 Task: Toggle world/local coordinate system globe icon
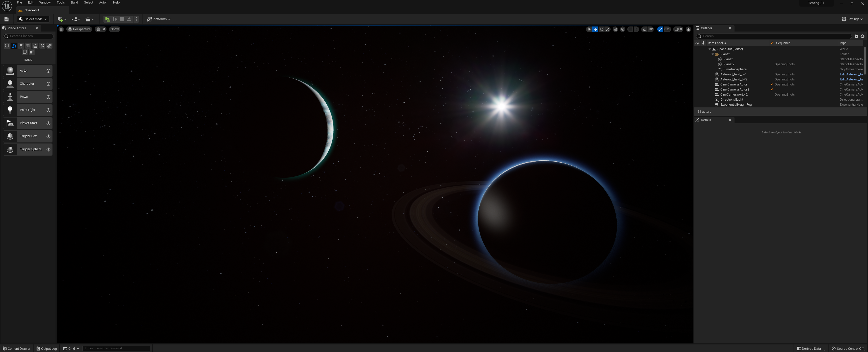[615, 29]
